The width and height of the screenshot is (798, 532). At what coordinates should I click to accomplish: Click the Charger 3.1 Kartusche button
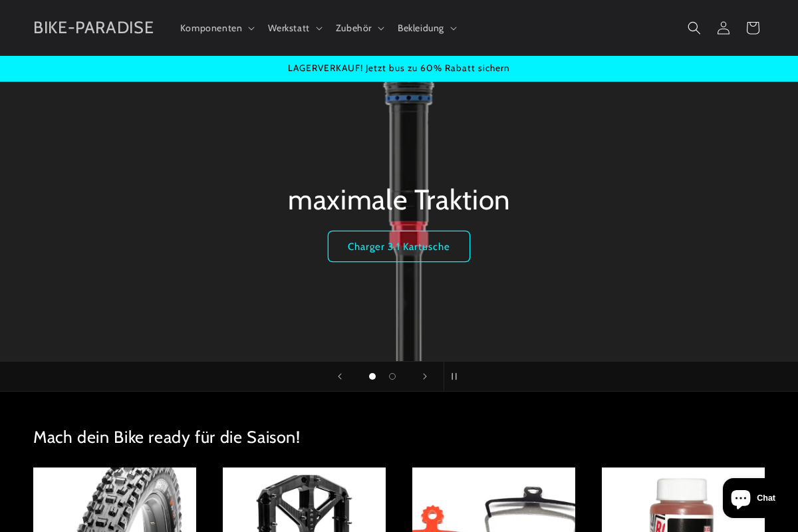click(x=399, y=246)
